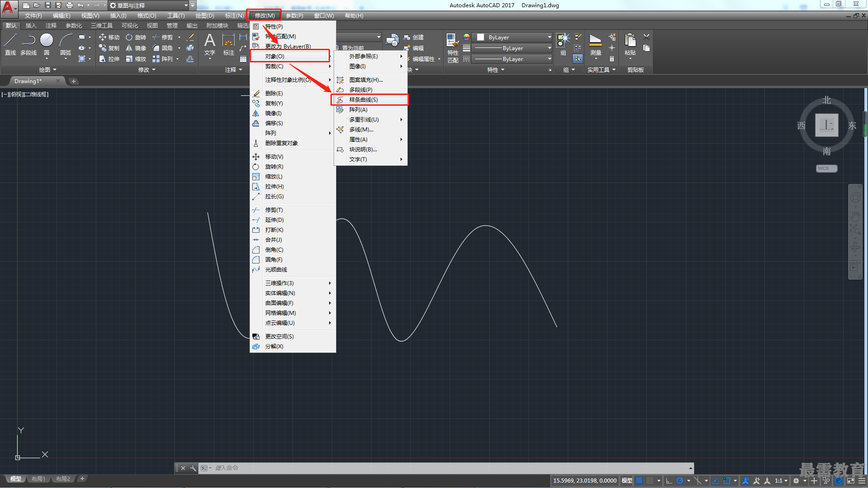The width and height of the screenshot is (868, 488).
Task: Select the Move (移动) tool in ribbon
Action: 109,37
